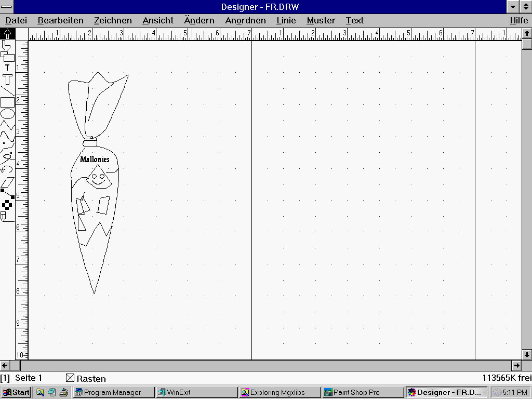Click the smiley face shape in drawing
The height and width of the screenshot is (399, 532).
coord(98,178)
